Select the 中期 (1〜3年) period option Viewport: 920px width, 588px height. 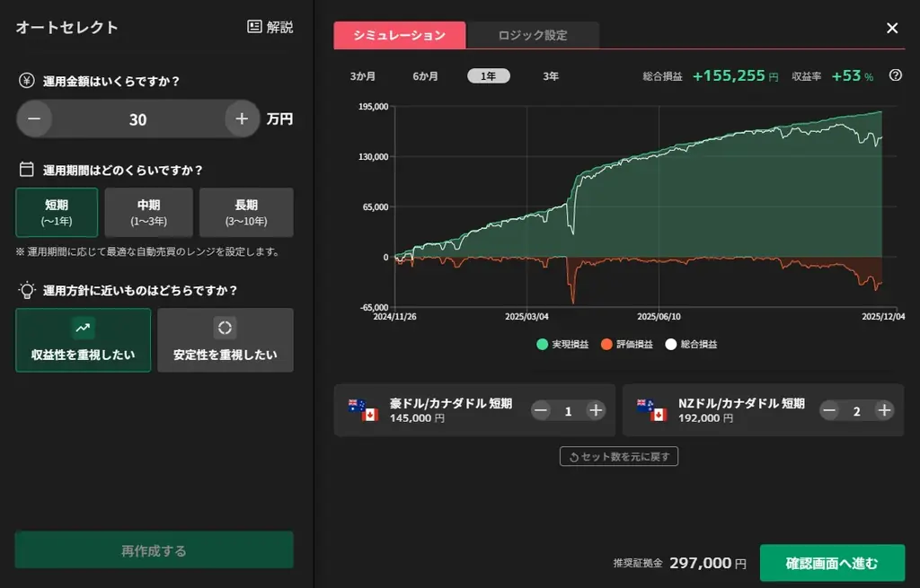tap(149, 212)
